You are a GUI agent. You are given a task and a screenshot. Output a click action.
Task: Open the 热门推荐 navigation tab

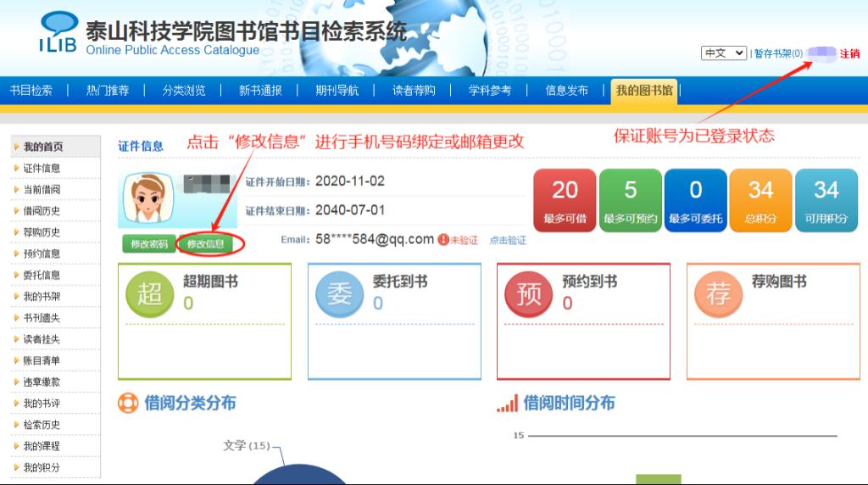pos(108,90)
